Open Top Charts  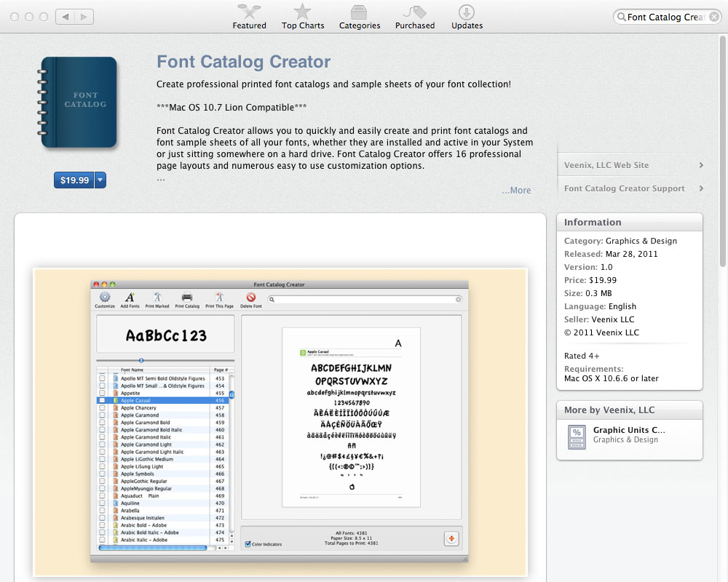point(303,17)
